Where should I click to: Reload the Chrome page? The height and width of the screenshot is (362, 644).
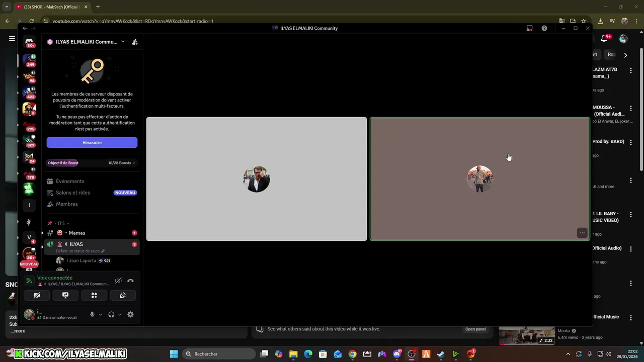click(x=31, y=21)
